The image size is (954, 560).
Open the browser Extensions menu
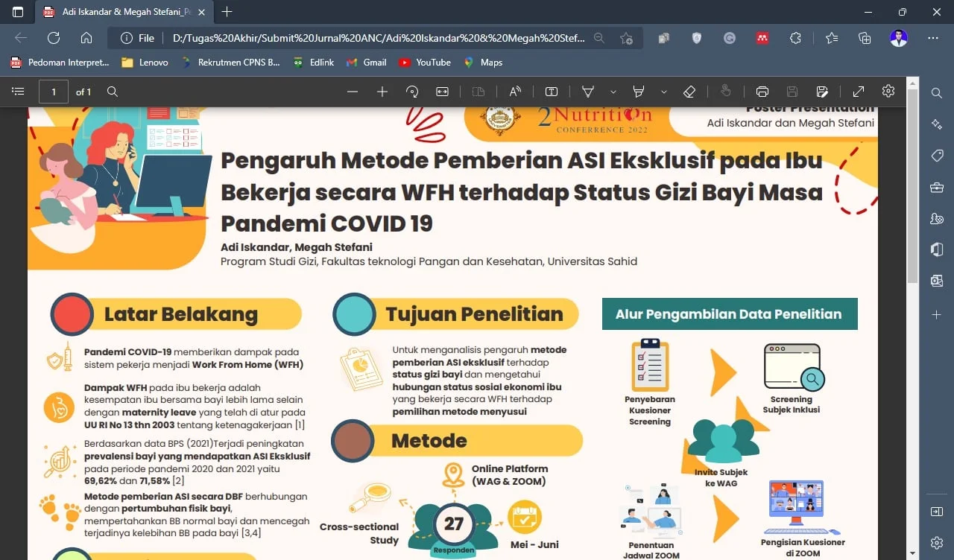click(x=795, y=38)
